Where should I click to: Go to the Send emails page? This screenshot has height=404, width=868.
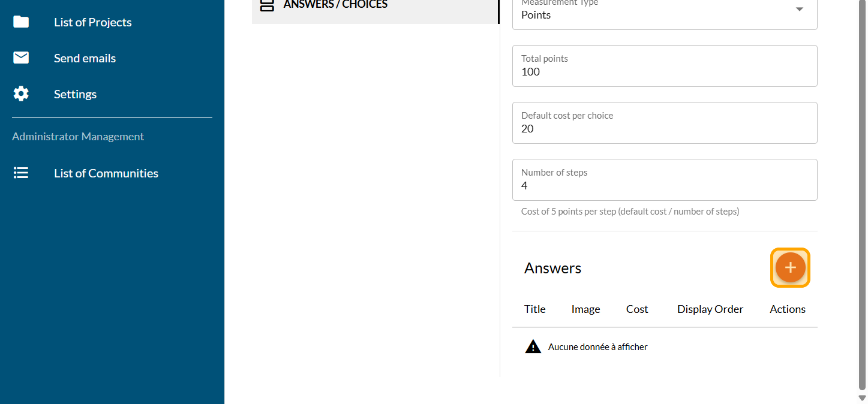85,58
